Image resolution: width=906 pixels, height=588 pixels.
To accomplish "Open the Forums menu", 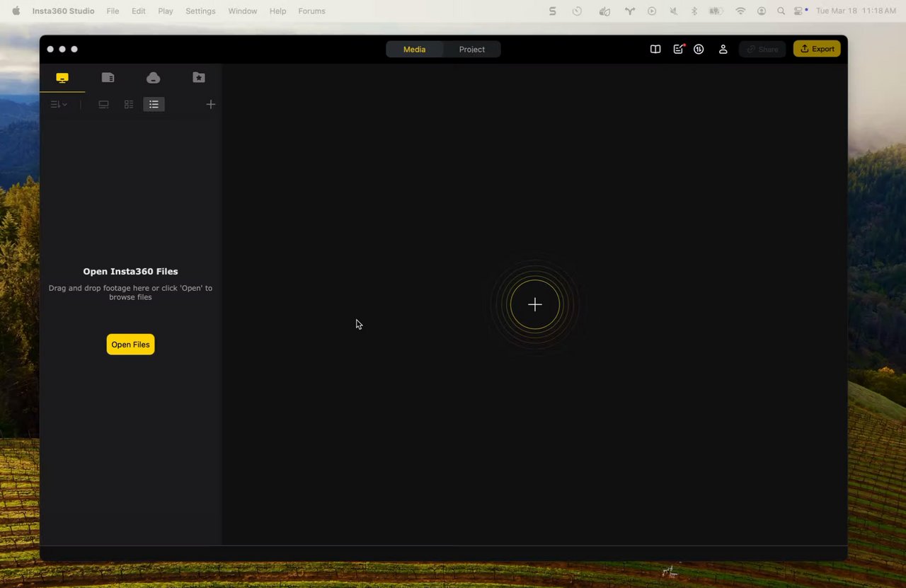I will point(311,11).
